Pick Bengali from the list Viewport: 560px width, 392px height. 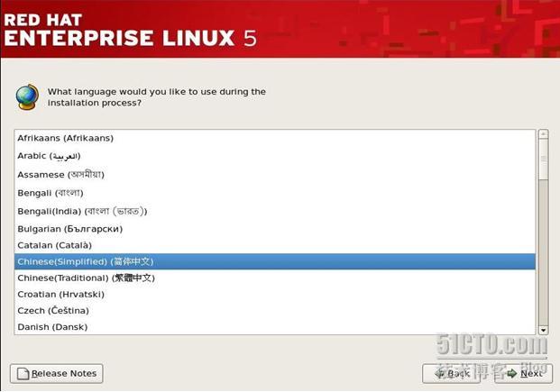point(275,193)
